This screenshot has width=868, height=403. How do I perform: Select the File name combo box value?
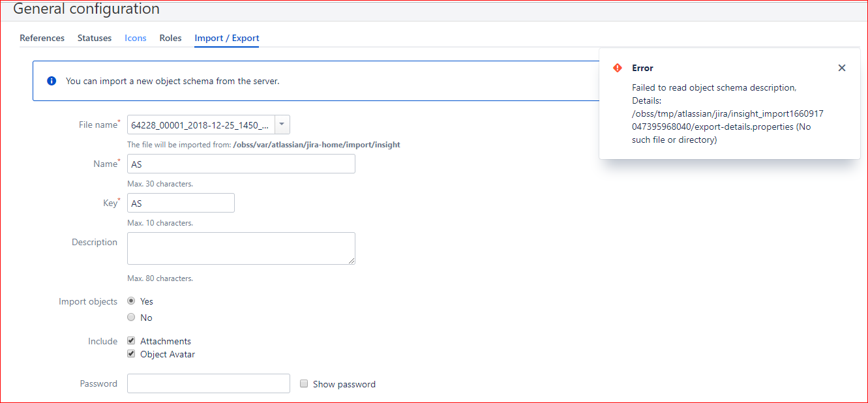point(201,125)
